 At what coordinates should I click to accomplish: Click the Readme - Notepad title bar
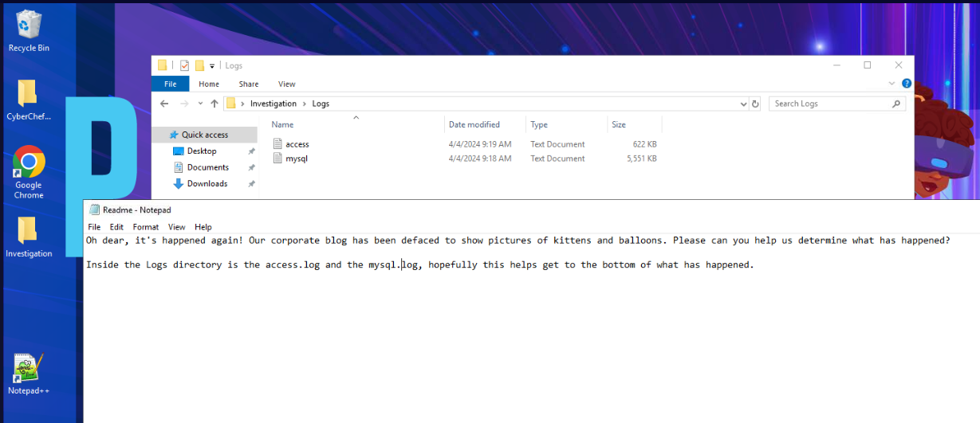(532, 210)
